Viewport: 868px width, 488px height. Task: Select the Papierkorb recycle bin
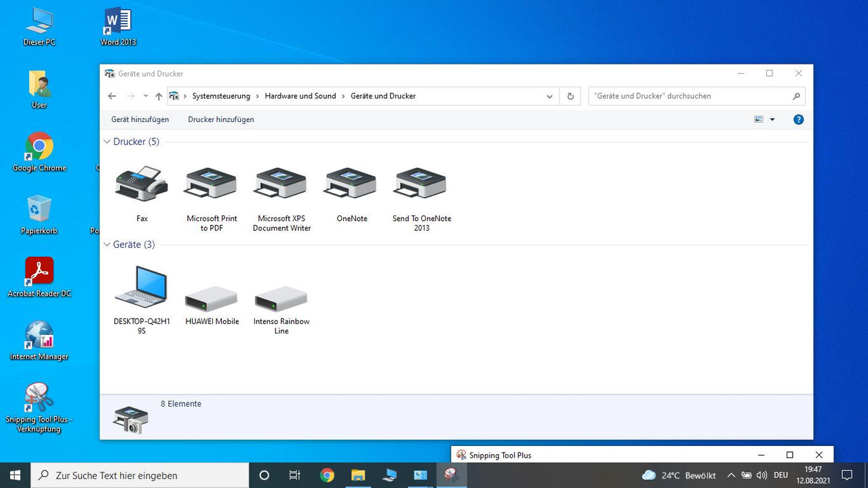coord(39,216)
